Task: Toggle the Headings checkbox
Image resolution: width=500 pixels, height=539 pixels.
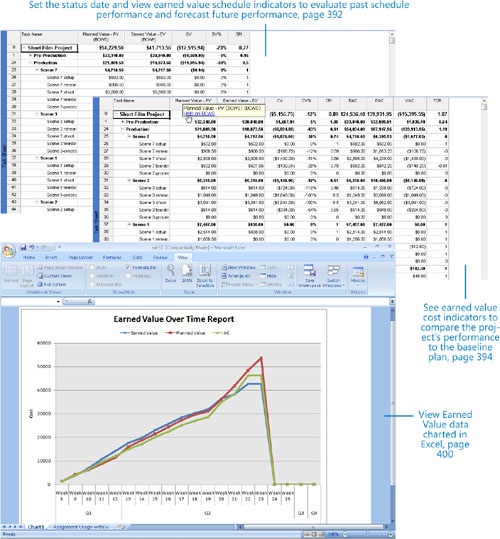Action: point(128,276)
